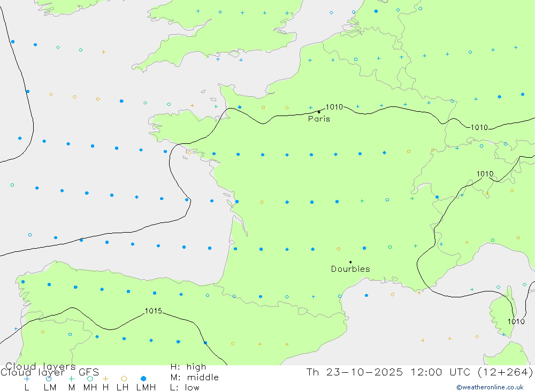The image size is (535, 392).
Task: Click the blue open-circle legend symbol above LM
Action: [49, 379]
